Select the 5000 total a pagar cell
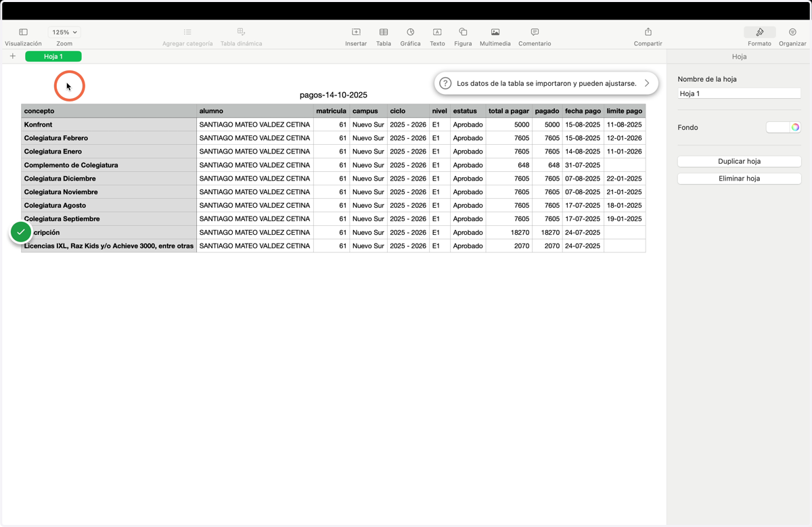Viewport: 812px width, 527px height. point(509,124)
